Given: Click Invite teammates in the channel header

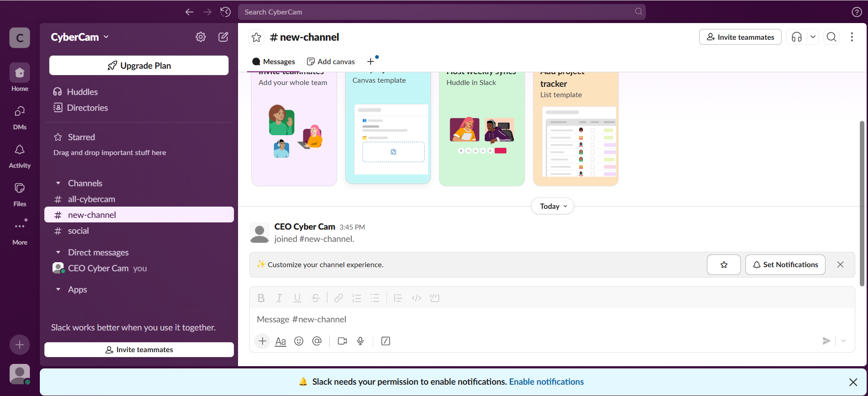Looking at the screenshot, I should click(740, 37).
